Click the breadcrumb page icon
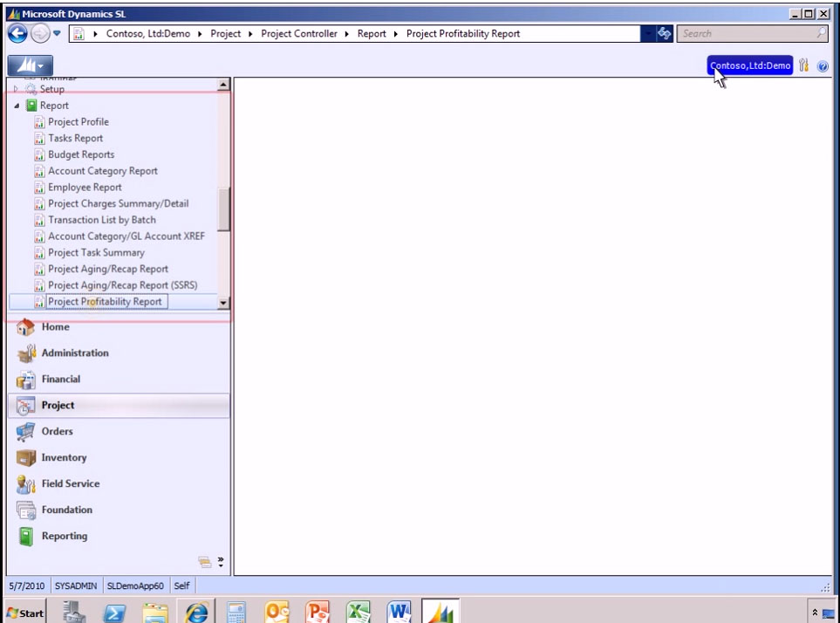Screen dimensions: 840x623 pos(79,34)
